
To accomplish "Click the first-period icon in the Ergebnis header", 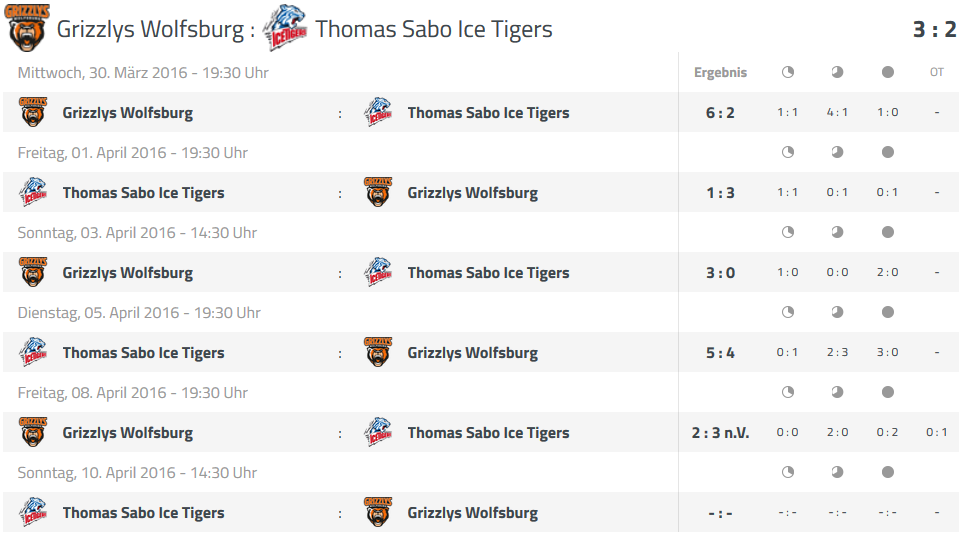I will point(787,72).
